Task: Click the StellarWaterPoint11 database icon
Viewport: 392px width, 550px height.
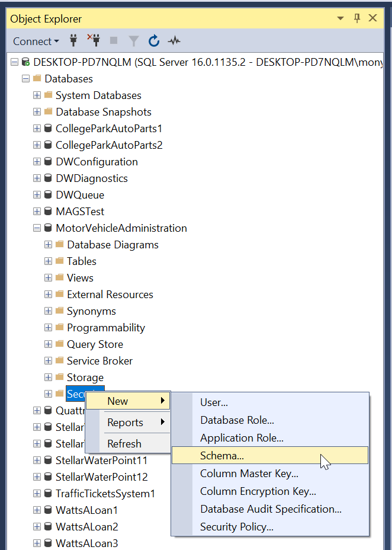Action: click(48, 460)
